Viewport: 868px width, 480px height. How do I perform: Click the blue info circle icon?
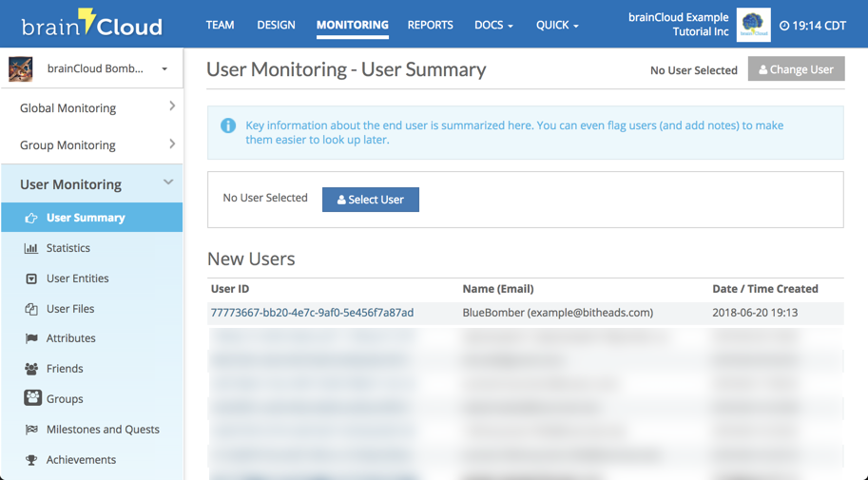click(228, 125)
